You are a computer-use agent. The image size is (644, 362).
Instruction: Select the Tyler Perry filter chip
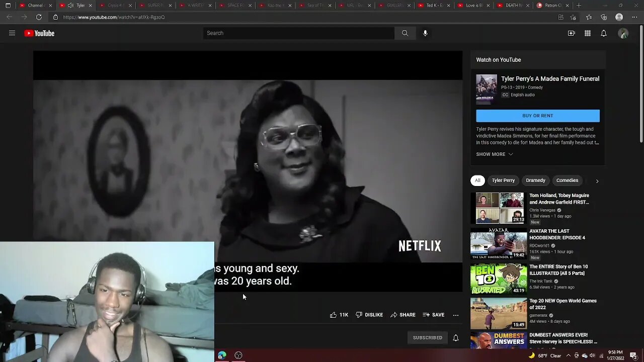coord(503,180)
